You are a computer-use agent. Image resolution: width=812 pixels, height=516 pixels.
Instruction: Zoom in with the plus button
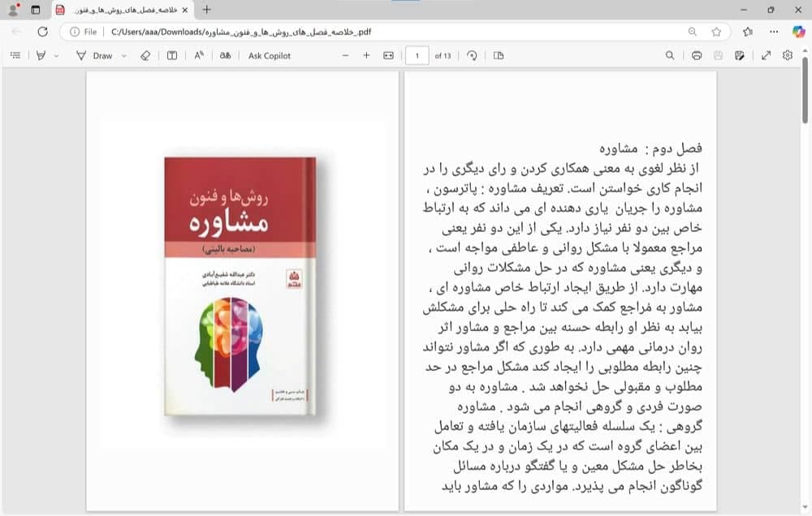click(x=367, y=55)
